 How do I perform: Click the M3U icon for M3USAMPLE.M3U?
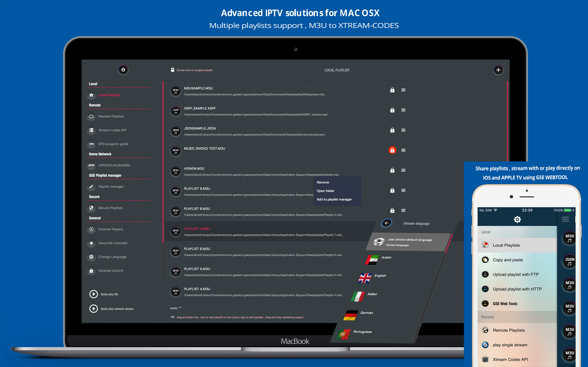point(175,90)
